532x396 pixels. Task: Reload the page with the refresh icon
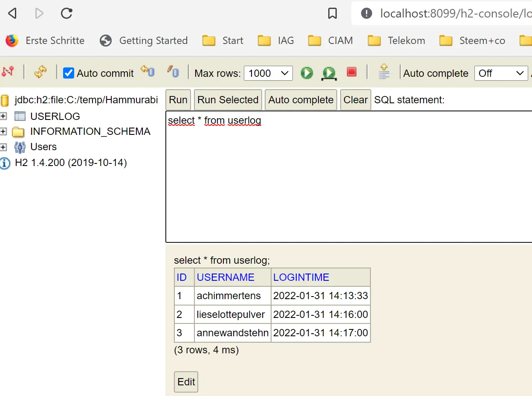pos(66,14)
